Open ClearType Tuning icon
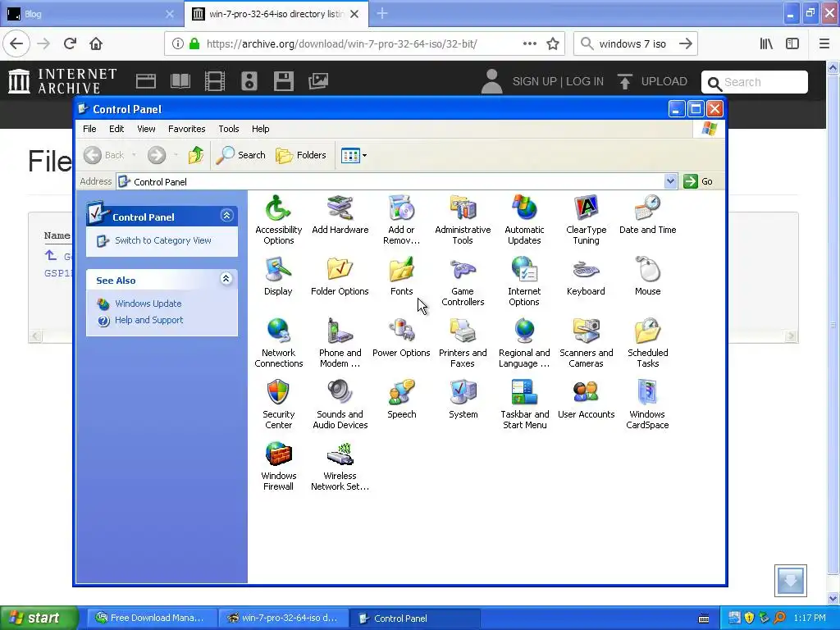 (586, 220)
